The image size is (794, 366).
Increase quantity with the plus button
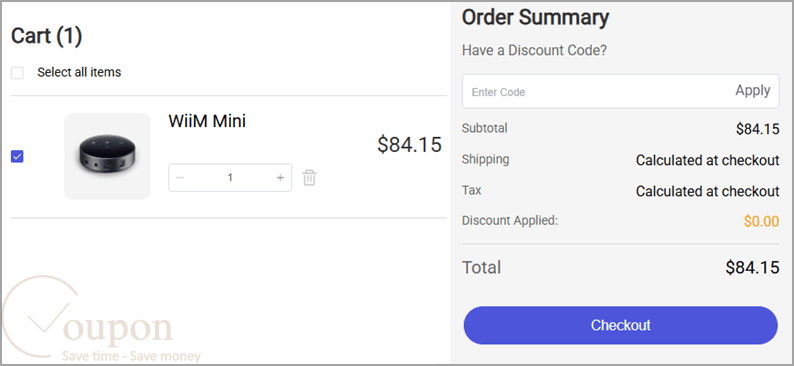(280, 178)
